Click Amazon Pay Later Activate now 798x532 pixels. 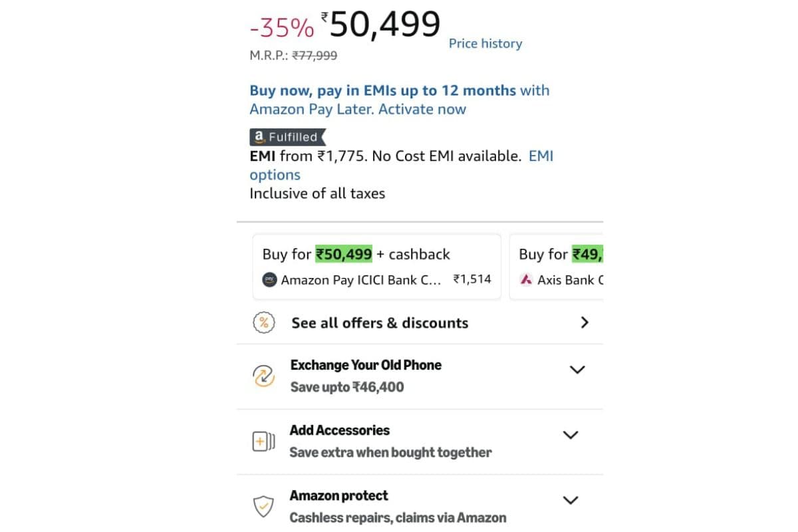click(358, 109)
